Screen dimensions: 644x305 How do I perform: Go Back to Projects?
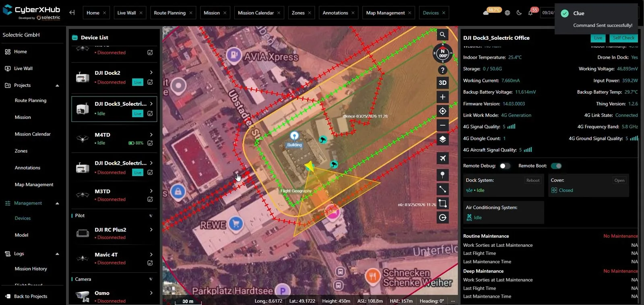[31, 297]
